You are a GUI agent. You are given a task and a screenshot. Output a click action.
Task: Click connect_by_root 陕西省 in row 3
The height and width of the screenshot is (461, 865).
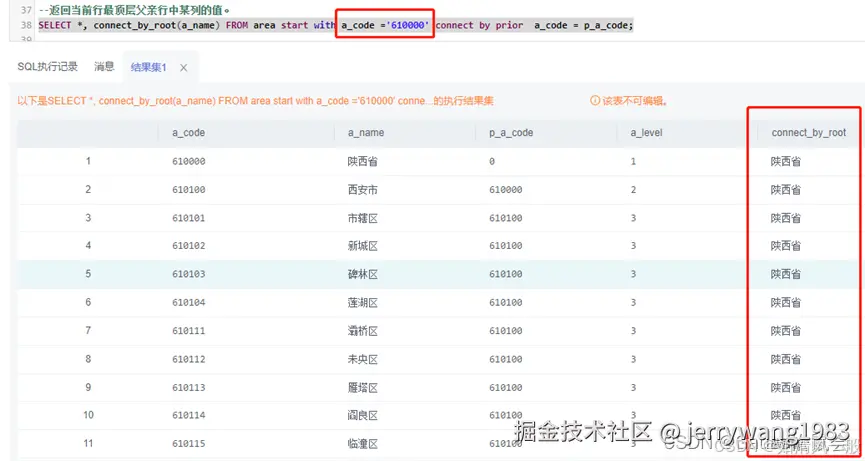(x=786, y=218)
